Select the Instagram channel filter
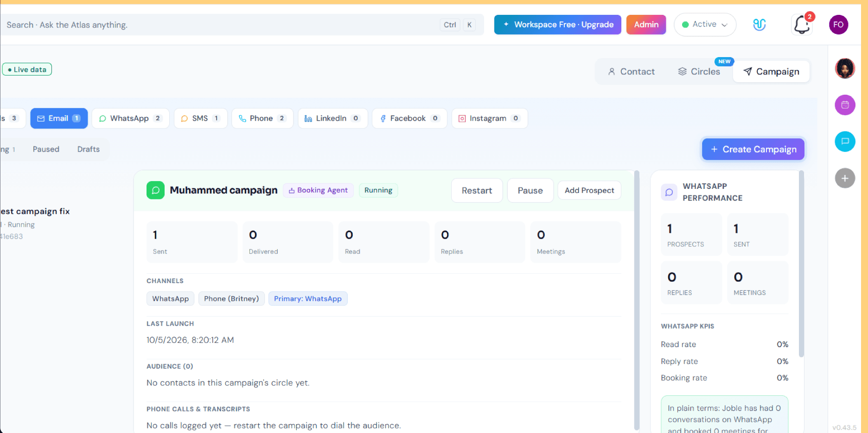 490,118
